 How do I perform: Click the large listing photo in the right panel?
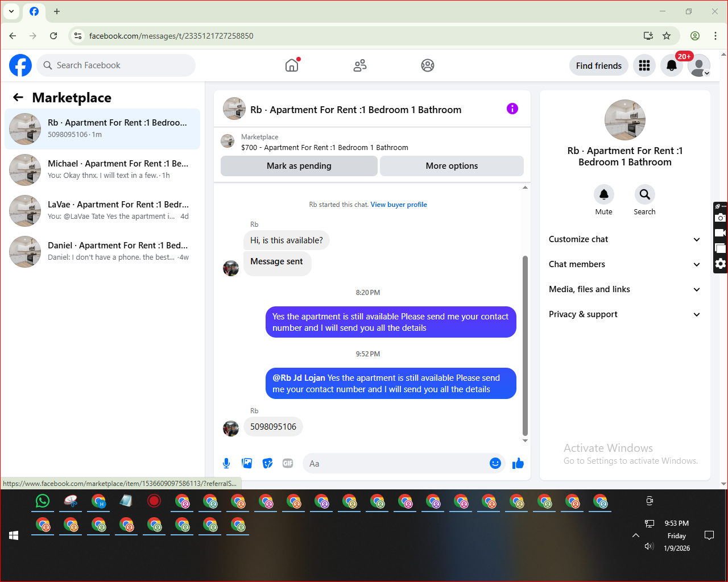click(x=625, y=120)
